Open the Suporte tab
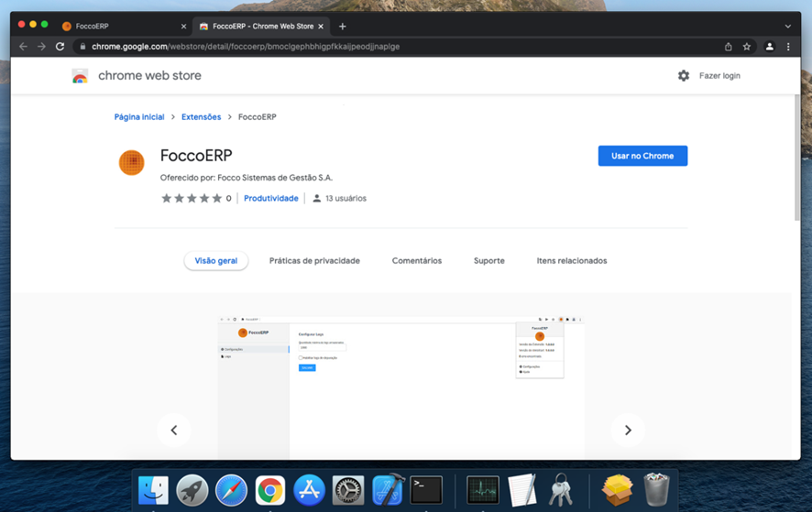This screenshot has width=812, height=512. (x=488, y=261)
